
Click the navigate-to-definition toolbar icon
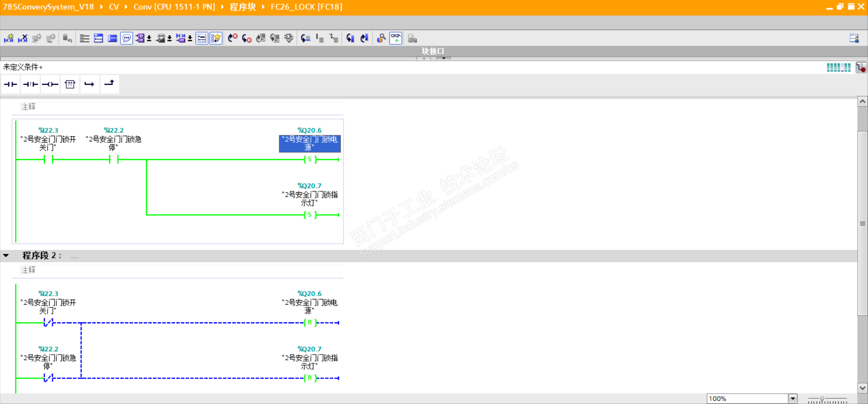click(x=305, y=38)
